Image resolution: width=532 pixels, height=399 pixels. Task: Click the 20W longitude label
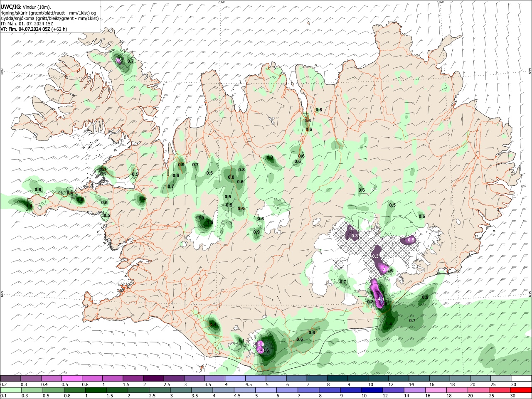221,2
